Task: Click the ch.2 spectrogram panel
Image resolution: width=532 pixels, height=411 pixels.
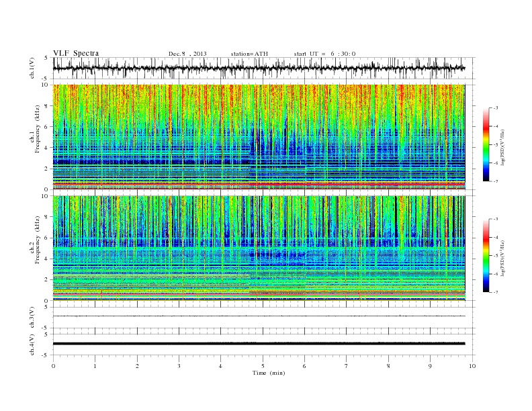Action: 259,248
